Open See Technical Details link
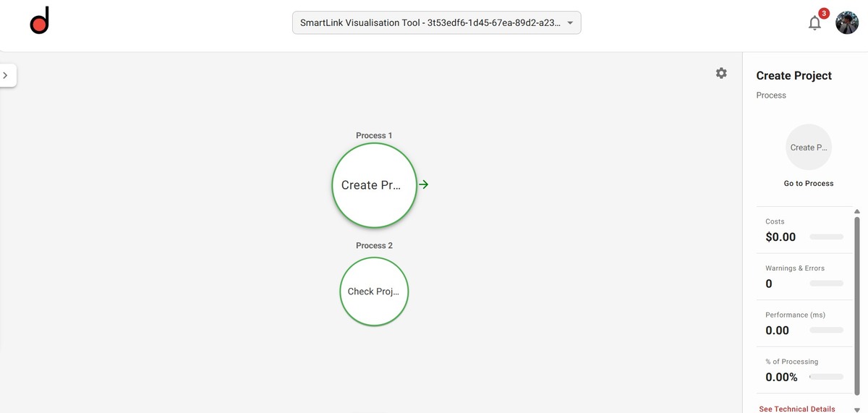868x413 pixels. (x=797, y=409)
